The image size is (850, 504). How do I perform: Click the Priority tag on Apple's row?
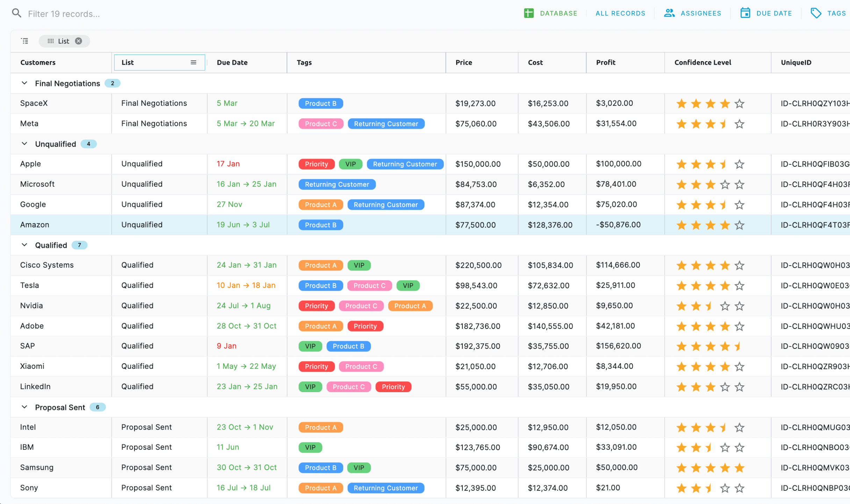(316, 164)
